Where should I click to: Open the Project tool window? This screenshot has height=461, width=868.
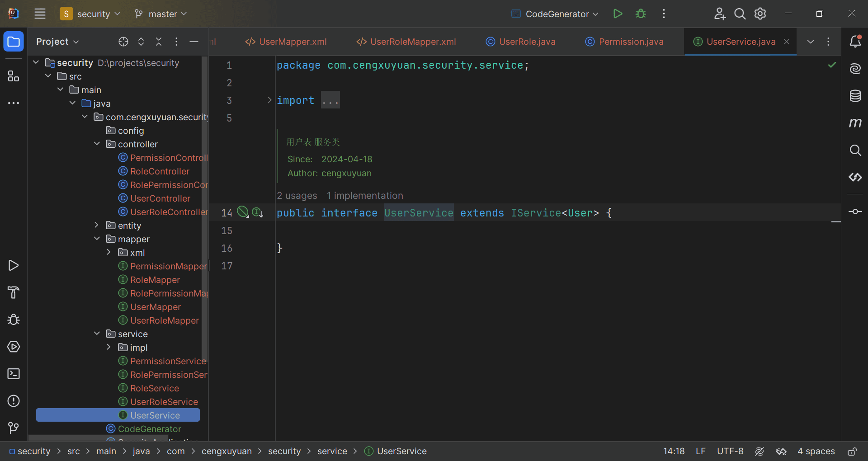click(x=14, y=42)
